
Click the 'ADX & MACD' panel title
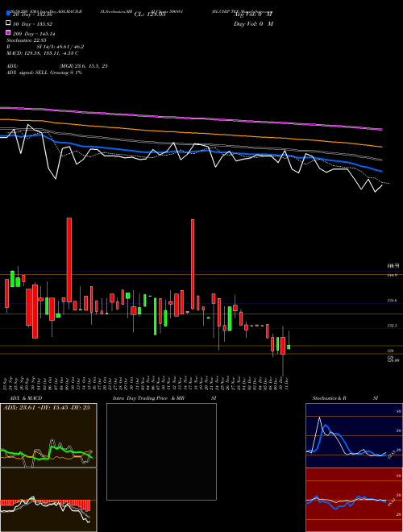[26, 398]
